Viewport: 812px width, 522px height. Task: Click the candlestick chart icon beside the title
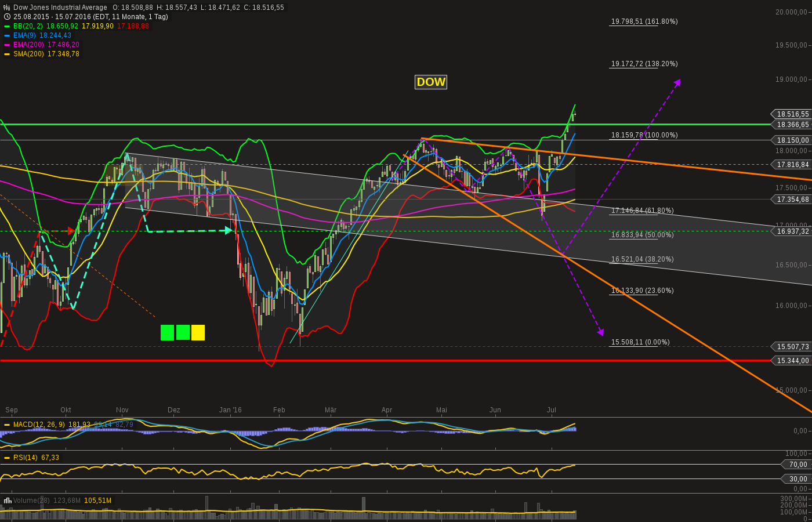coord(7,8)
